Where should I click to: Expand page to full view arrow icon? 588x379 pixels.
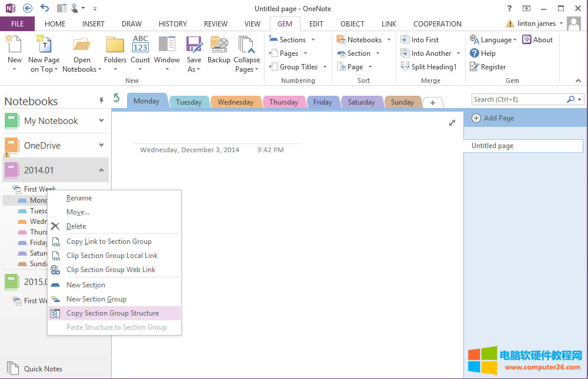[x=452, y=123]
